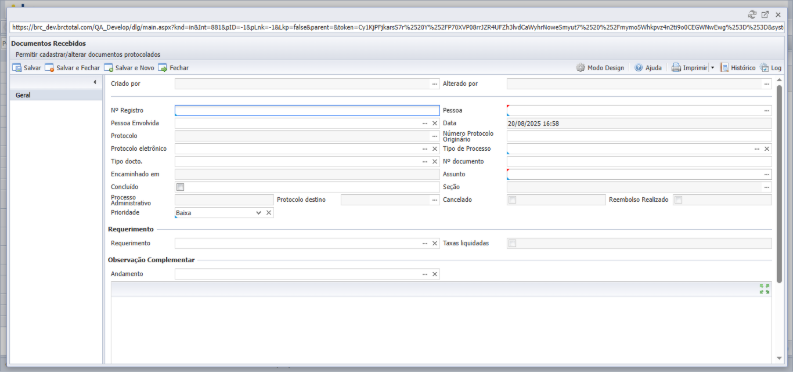Viewport: 793px width, 372px height.
Task: Open Modo Design
Action: pos(600,68)
